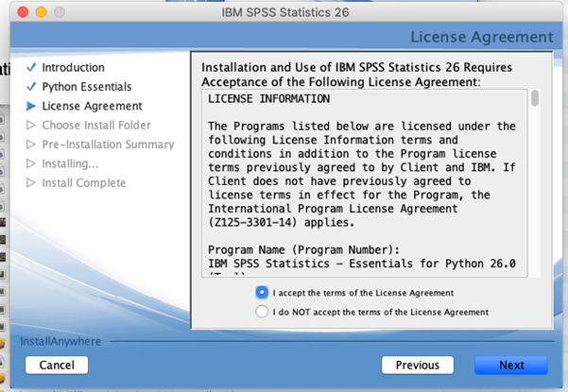The image size is (568, 392).
Task: Click the LICENSE INFORMATION heading text
Action: coord(268,99)
